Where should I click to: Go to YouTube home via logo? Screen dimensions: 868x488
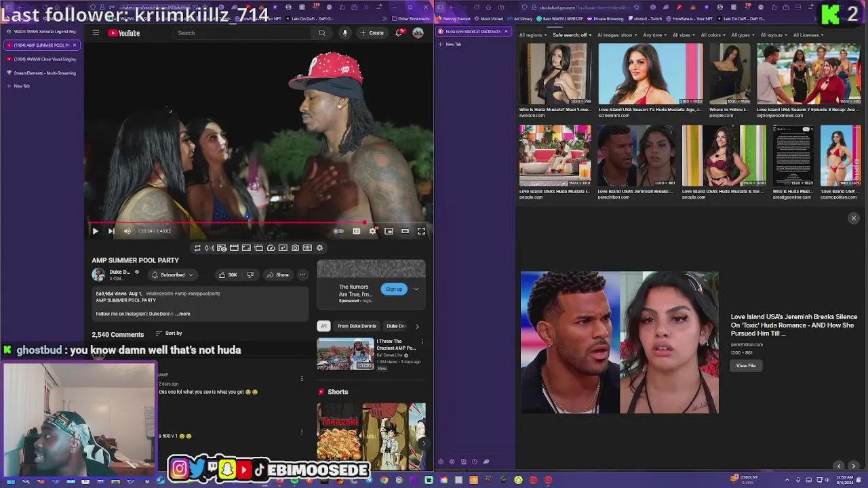click(x=123, y=33)
